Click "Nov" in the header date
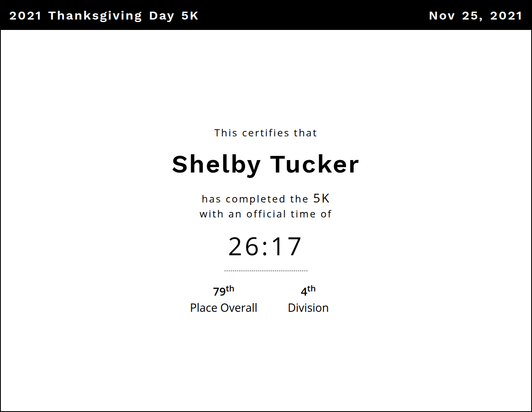Screen dimensions: 532x412 coord(442,16)
